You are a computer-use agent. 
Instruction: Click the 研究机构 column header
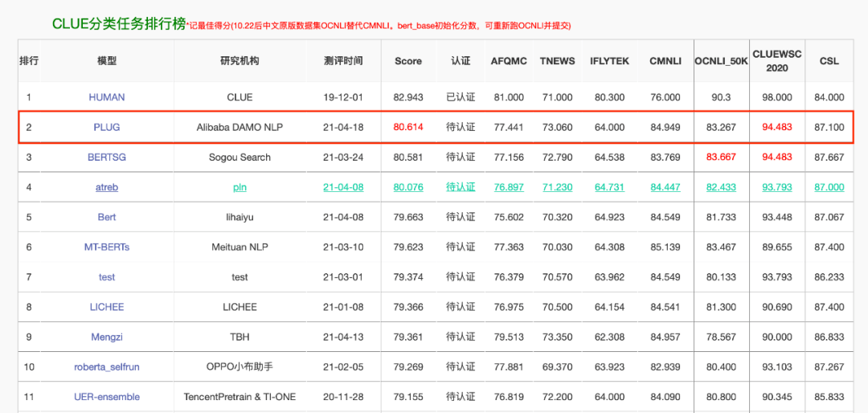coord(240,61)
